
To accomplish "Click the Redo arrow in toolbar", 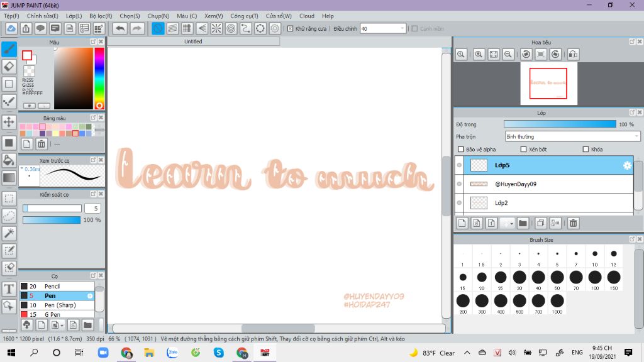I will click(x=137, y=29).
